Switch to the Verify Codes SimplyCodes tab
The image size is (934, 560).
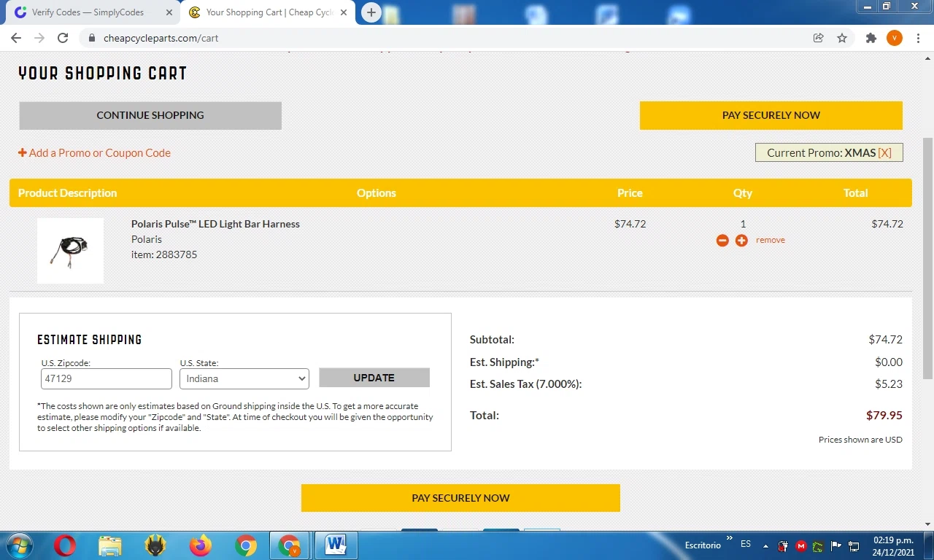tap(88, 12)
